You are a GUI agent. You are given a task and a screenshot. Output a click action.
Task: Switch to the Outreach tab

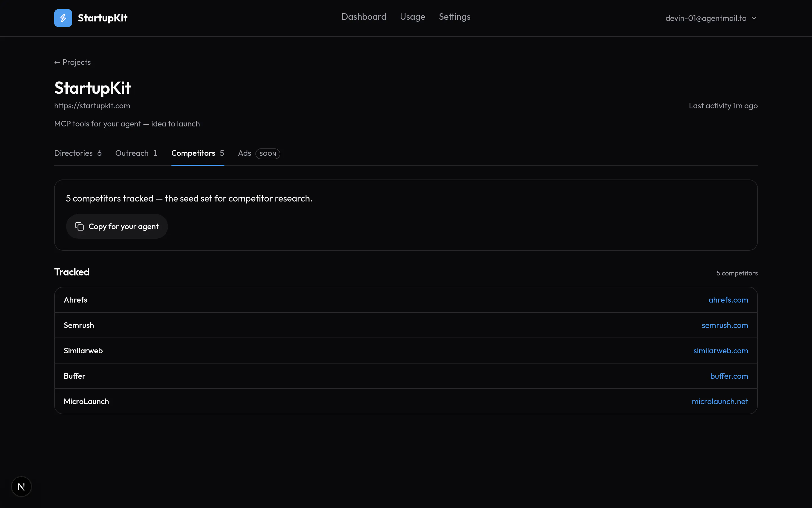pos(136,153)
